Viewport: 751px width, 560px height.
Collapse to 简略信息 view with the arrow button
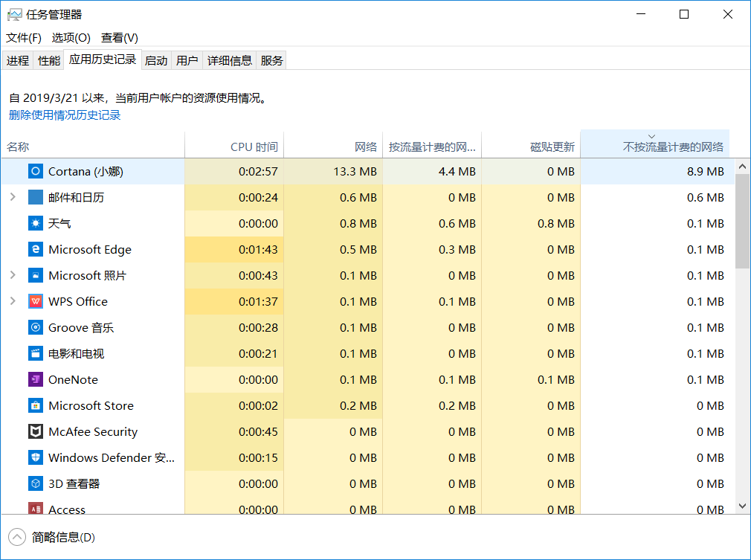click(x=17, y=537)
